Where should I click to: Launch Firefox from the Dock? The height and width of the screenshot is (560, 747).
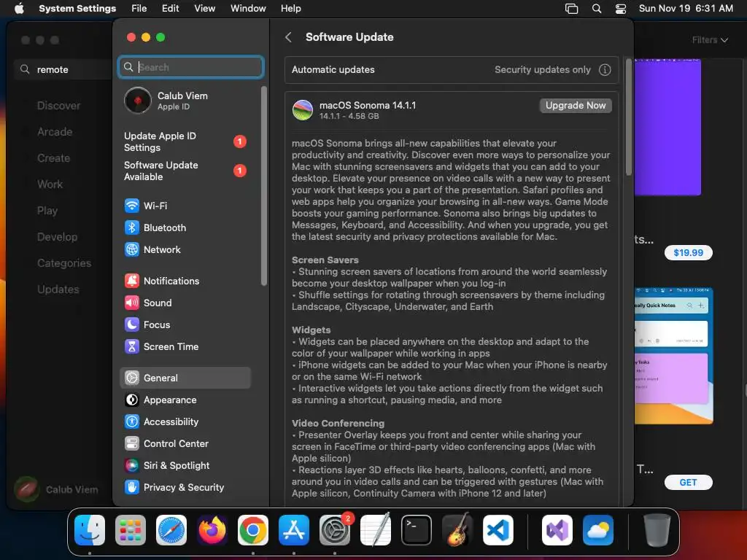pos(212,530)
